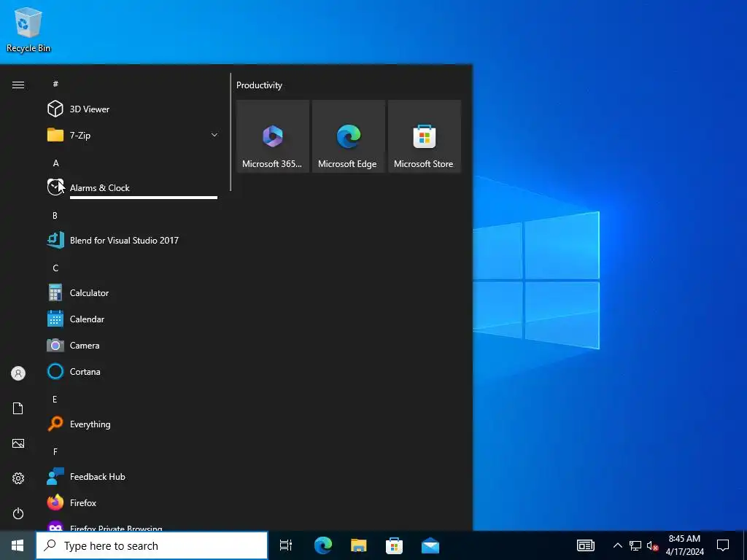This screenshot has width=747, height=560.
Task: Click the taskbar search box
Action: coord(152,545)
